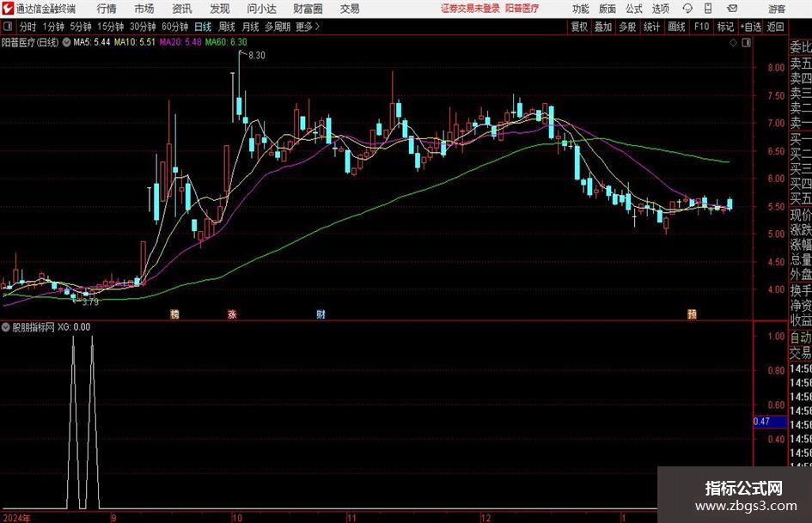812x523 pixels.
Task: Click the 阳普医疗 stock name in title bar
Action: tap(522, 9)
